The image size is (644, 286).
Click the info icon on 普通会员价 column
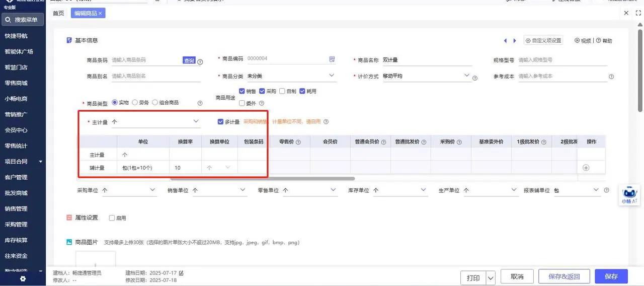click(383, 142)
